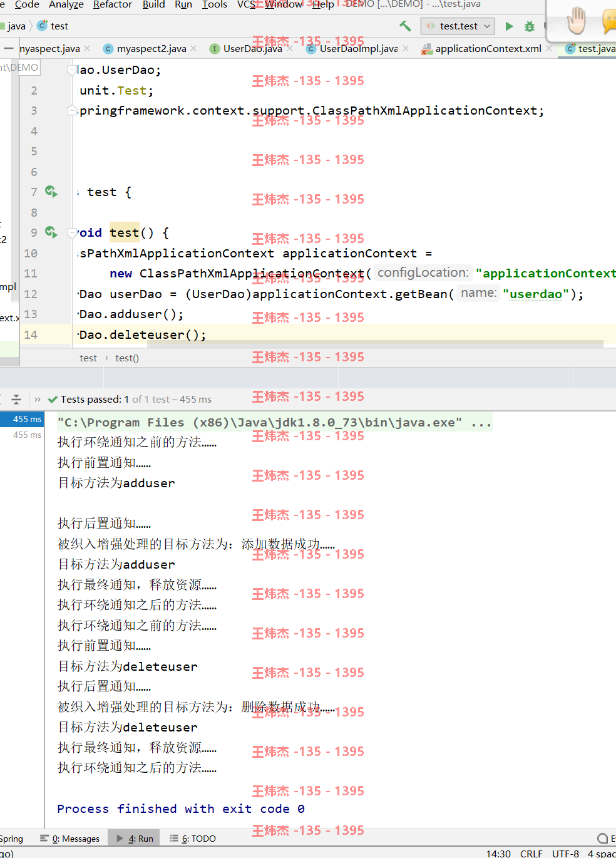This screenshot has height=858, width=616.
Task: Click the TODO list icon in bottom bar
Action: 174,838
